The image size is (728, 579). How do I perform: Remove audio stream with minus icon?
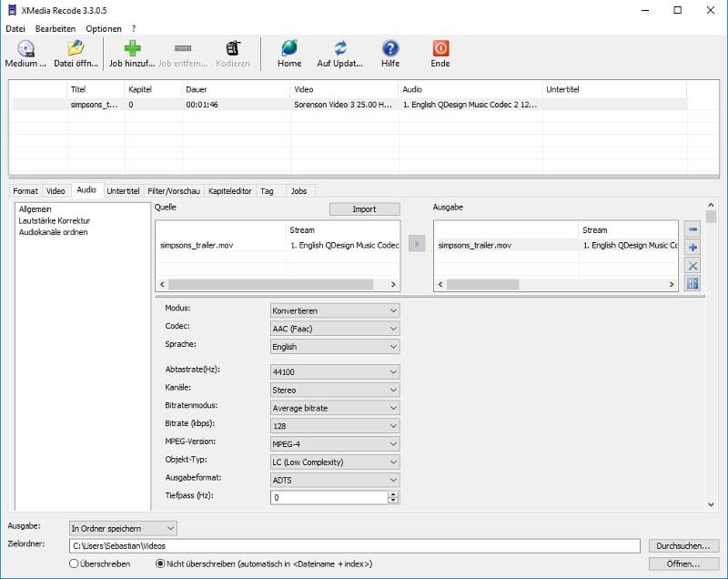[693, 230]
